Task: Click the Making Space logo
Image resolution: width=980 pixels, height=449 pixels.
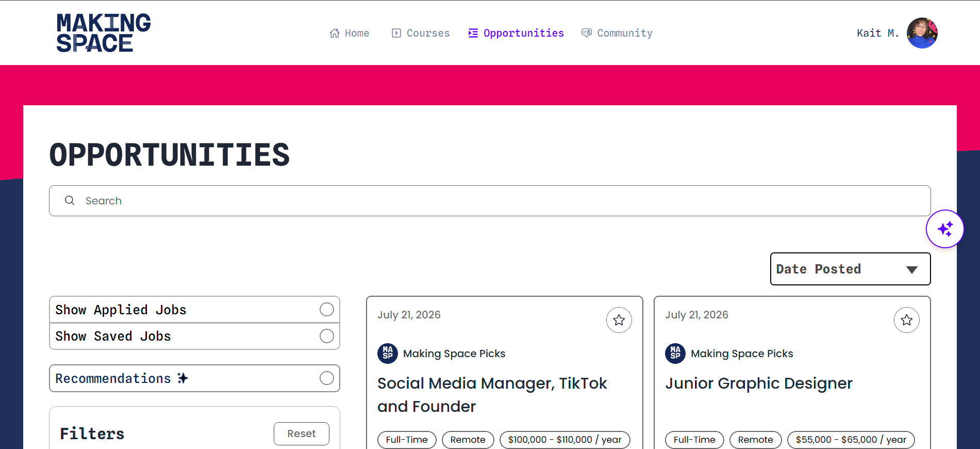Action: coord(104,33)
